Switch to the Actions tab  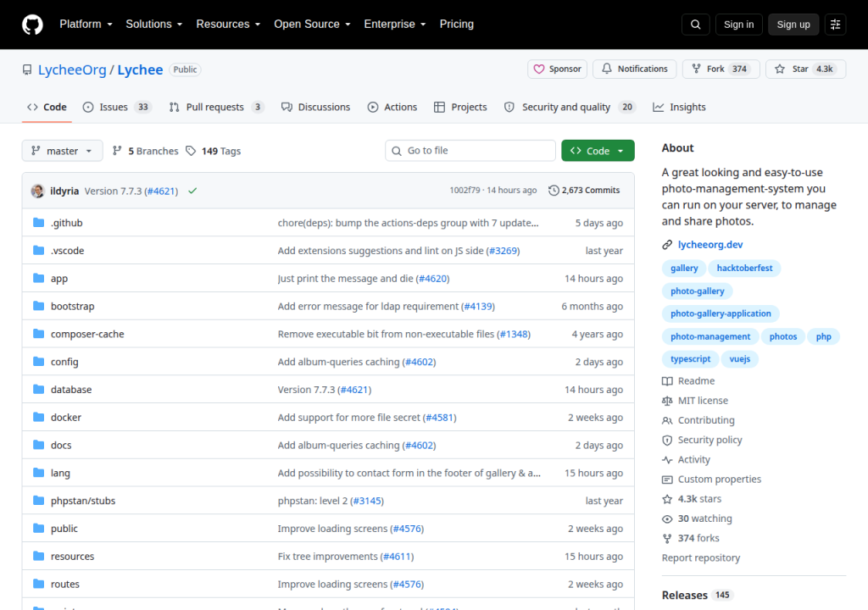[392, 107]
